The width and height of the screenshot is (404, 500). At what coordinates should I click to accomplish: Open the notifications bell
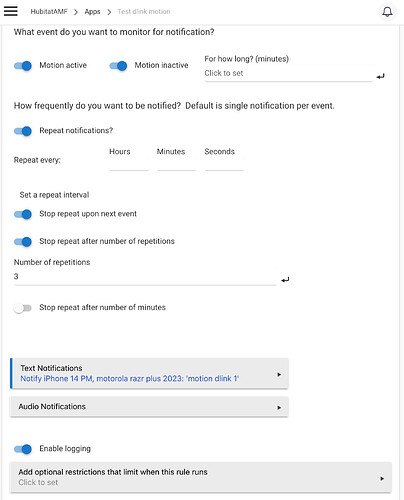(387, 12)
